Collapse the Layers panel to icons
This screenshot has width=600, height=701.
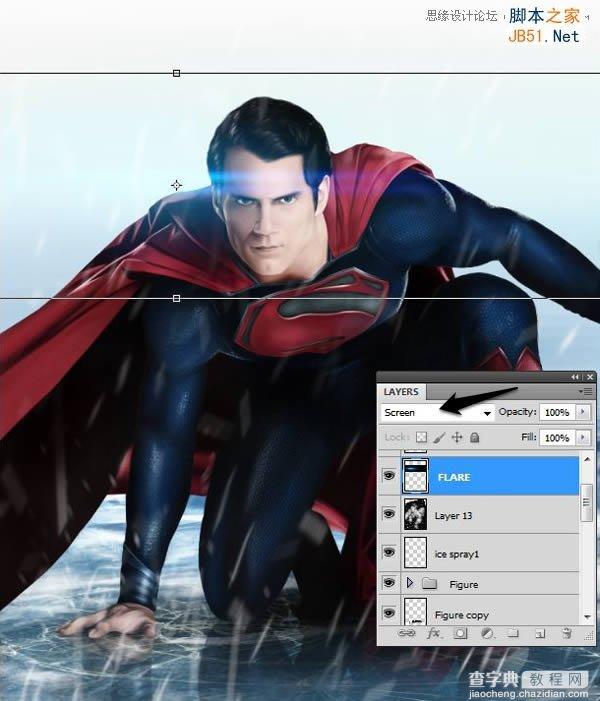575,377
